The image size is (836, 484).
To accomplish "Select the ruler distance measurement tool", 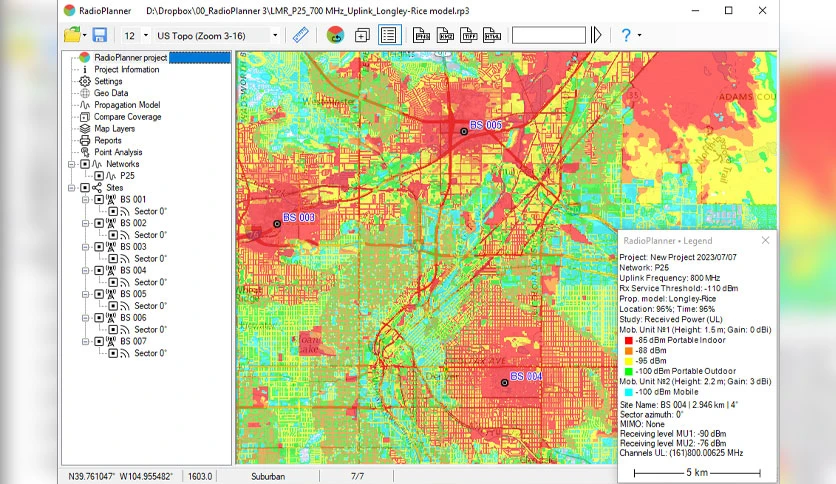I will tap(301, 35).
